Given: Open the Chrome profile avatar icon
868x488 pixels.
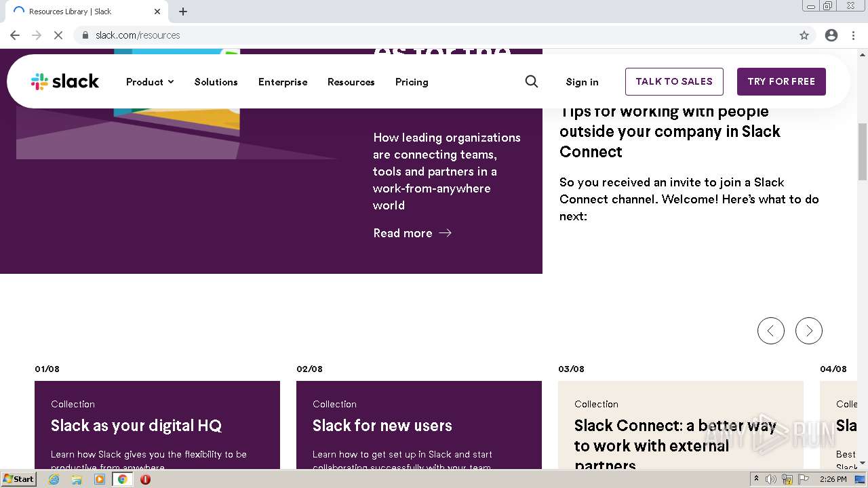Looking at the screenshot, I should coord(831,35).
